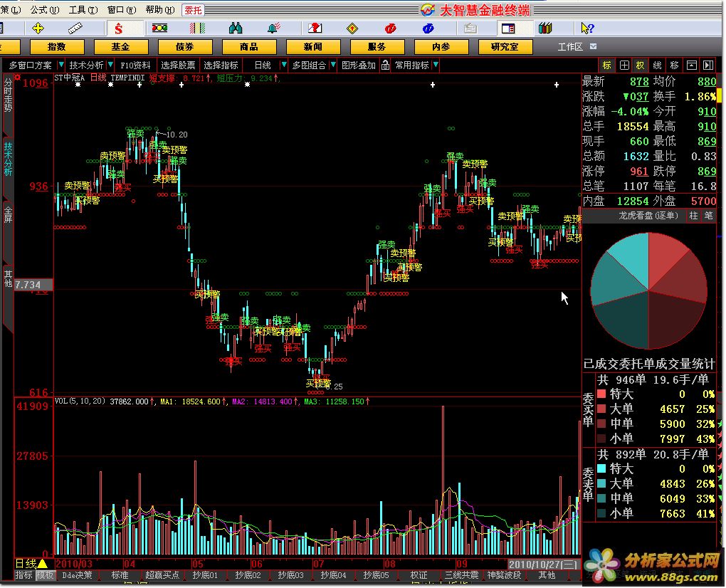Click the traffic light toolbar icon
The height and width of the screenshot is (588, 726).
coord(159,28)
